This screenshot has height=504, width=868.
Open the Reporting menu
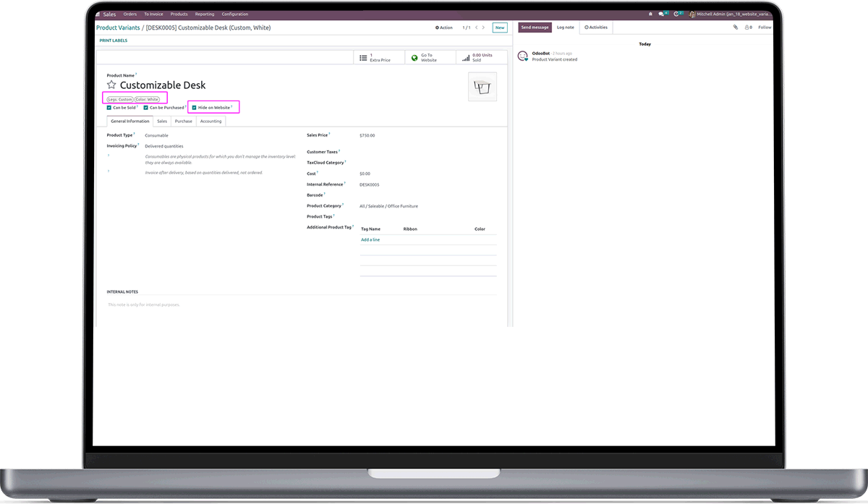click(205, 14)
